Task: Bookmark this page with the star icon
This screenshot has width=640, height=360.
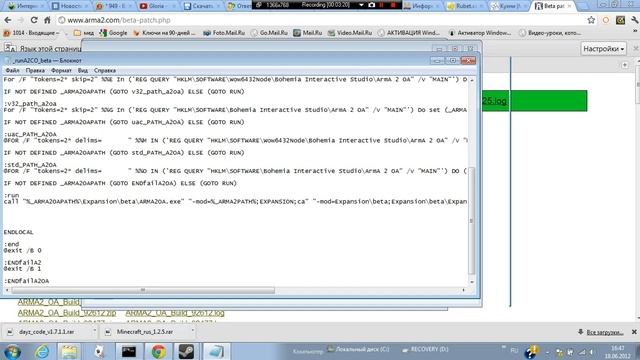Action: (x=591, y=20)
